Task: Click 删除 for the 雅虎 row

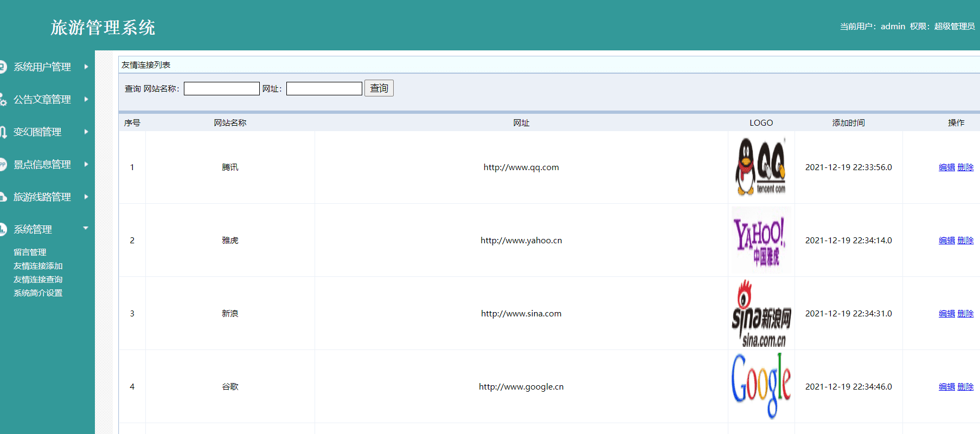Action: pos(965,241)
